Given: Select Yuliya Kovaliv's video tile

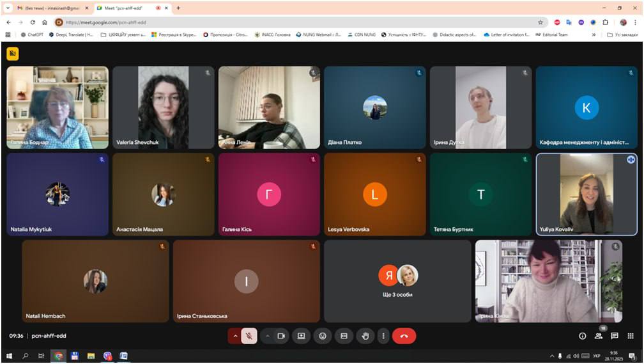Looking at the screenshot, I should coord(586,194).
